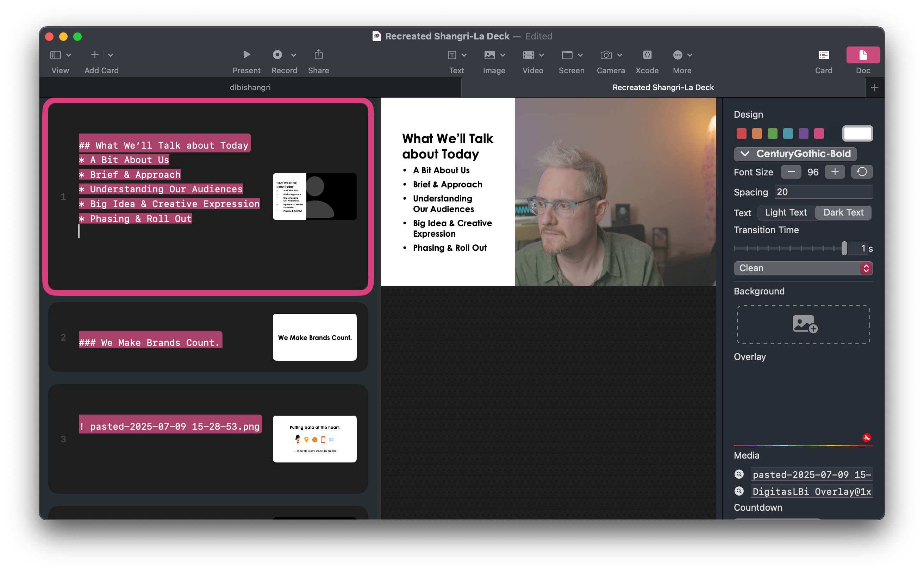The image size is (924, 572).
Task: Click the slide preview camera feed
Action: click(x=616, y=192)
